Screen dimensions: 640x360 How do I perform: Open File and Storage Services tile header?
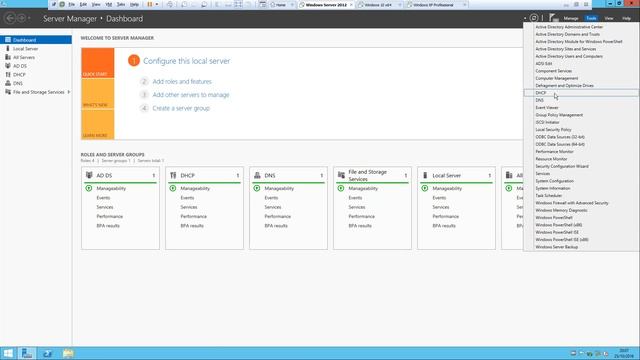(x=372, y=175)
